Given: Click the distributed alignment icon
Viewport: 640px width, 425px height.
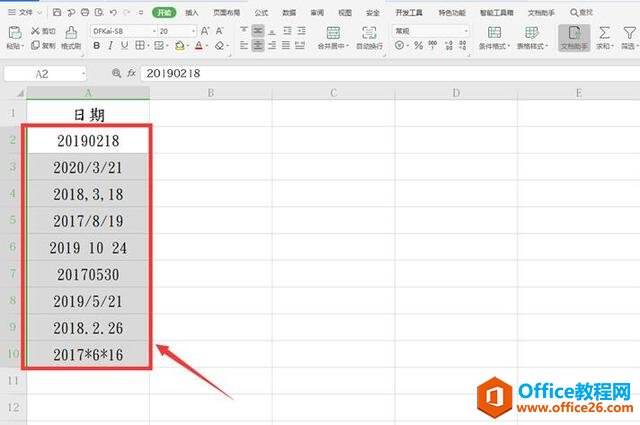Looking at the screenshot, I should click(x=300, y=45).
